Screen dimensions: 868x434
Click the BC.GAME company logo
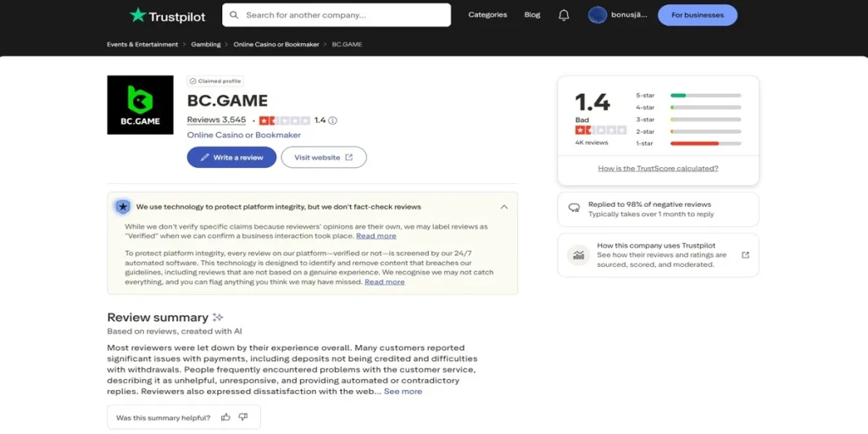click(x=140, y=104)
